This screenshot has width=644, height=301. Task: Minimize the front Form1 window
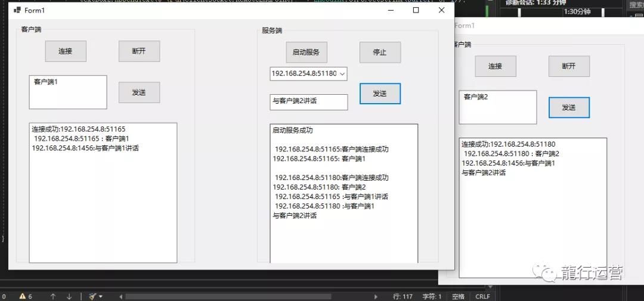391,10
